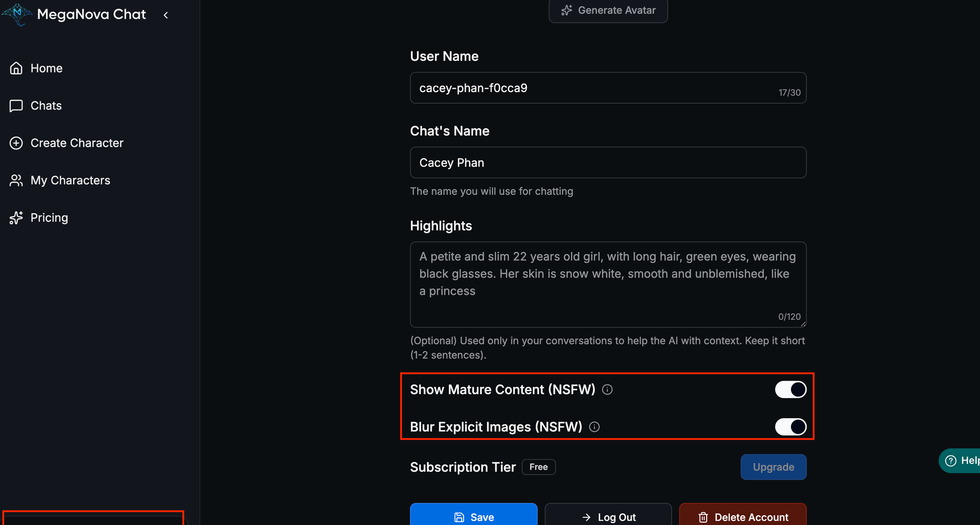Save the profile settings
The image size is (980, 525).
pos(473,516)
